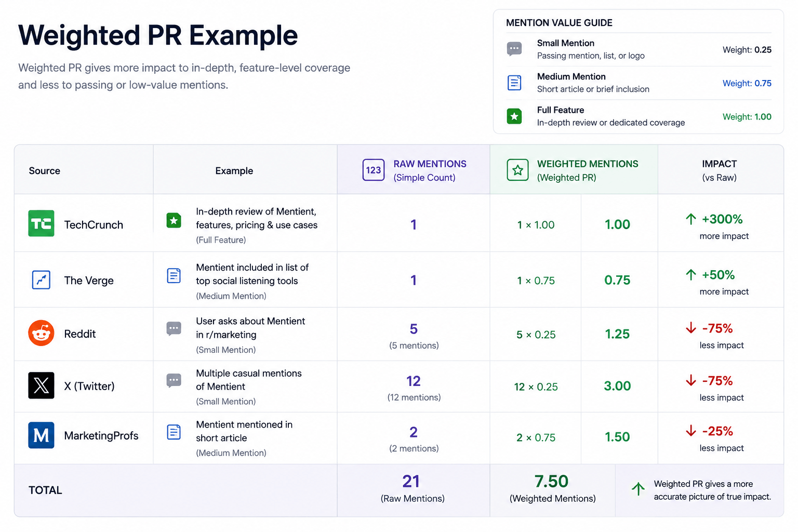Click the Full Feature green star icon in guide
Viewport: 798px width, 532px height.
(x=514, y=116)
